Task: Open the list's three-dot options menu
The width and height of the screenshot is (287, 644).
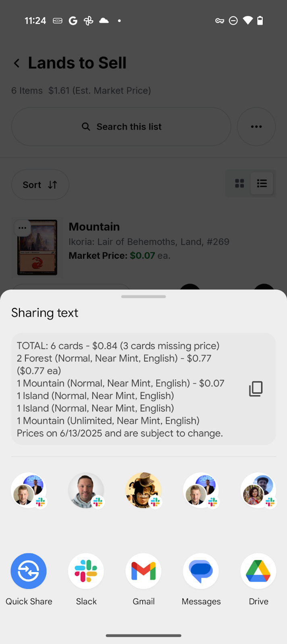Action: tap(256, 127)
